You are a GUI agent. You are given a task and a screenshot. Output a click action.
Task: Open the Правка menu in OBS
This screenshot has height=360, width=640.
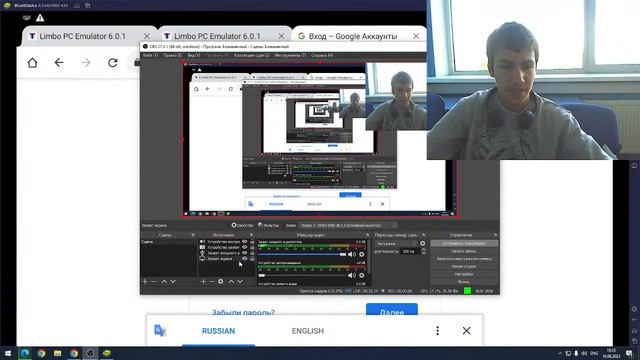172,56
